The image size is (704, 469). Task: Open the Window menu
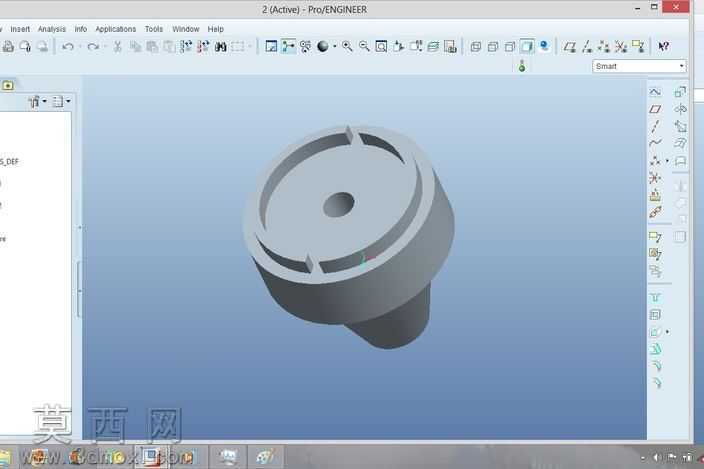(x=186, y=29)
